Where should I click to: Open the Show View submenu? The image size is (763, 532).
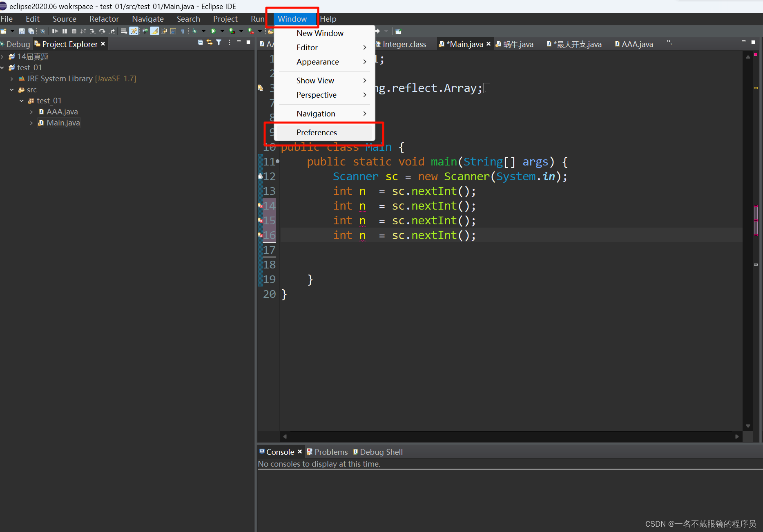point(325,80)
